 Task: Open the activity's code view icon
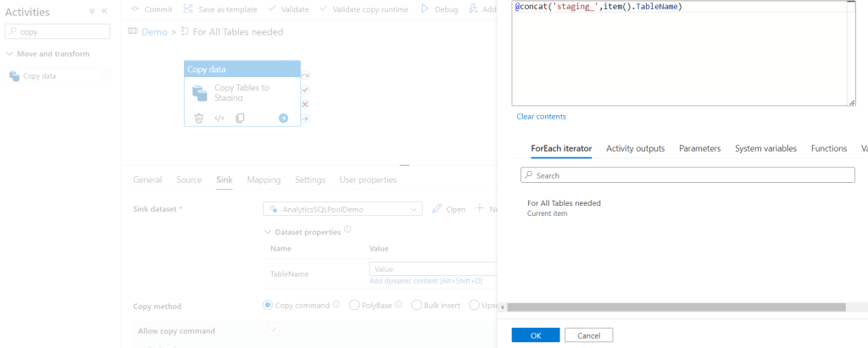(x=219, y=119)
